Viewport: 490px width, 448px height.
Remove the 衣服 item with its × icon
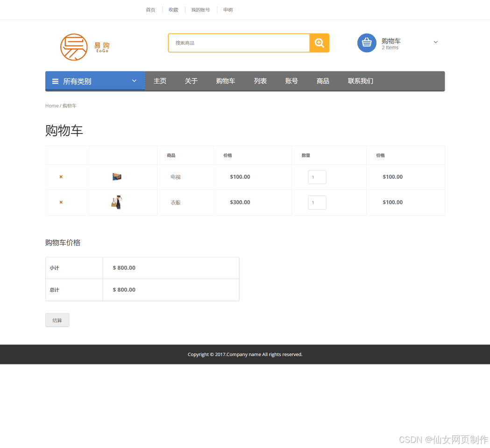tap(61, 203)
